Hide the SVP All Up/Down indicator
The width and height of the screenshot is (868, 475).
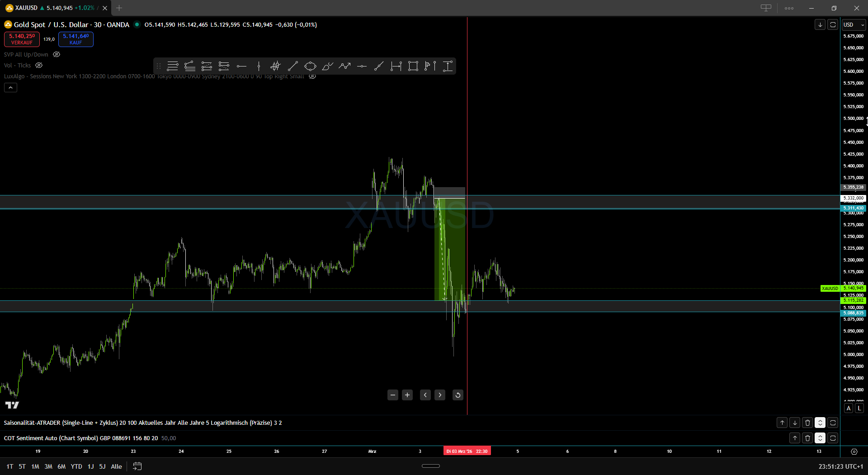click(x=56, y=54)
